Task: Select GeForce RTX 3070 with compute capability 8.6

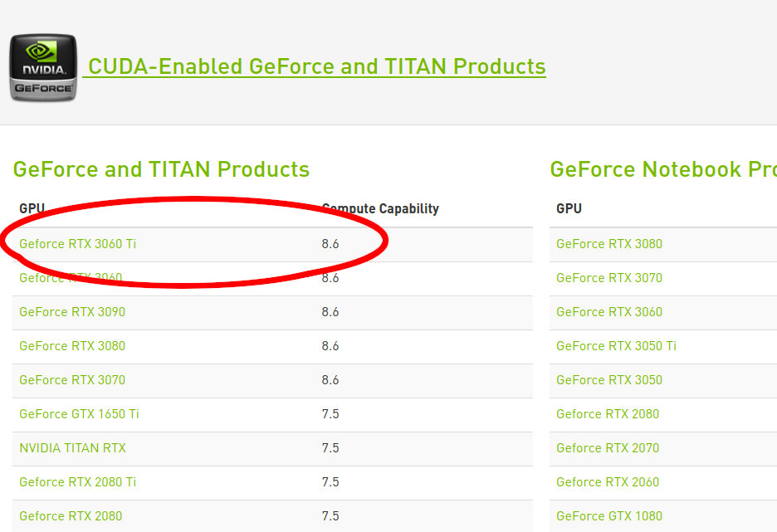Action: [72, 380]
